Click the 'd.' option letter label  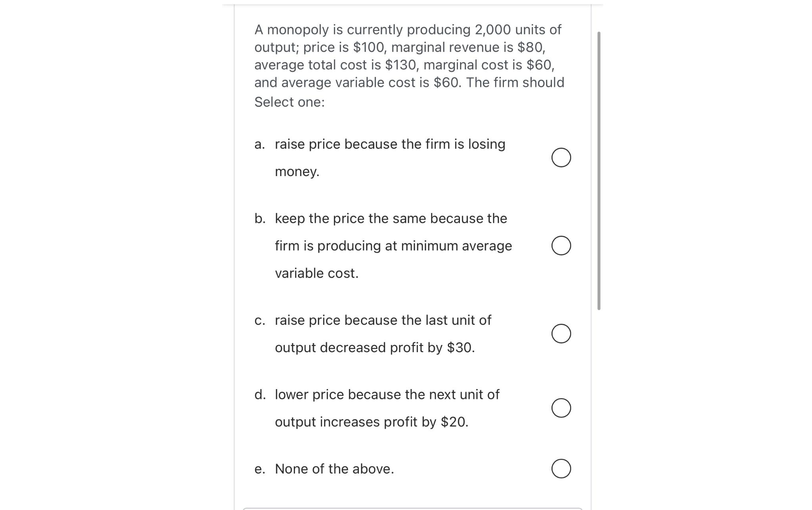point(260,395)
